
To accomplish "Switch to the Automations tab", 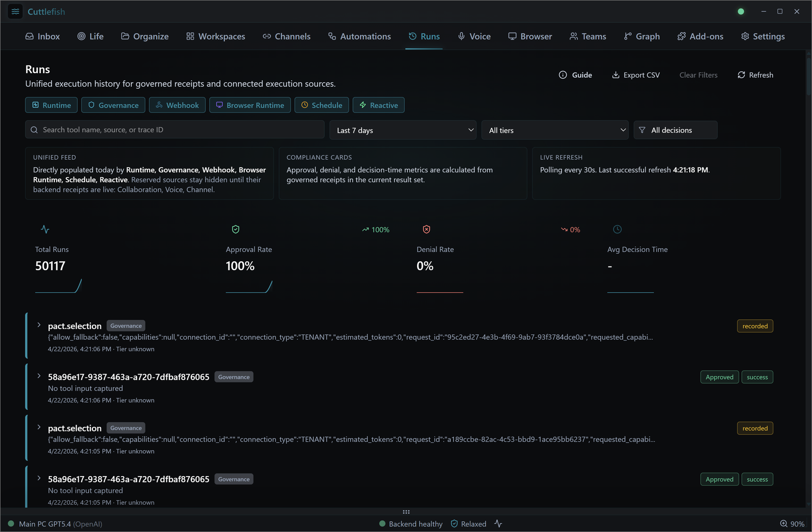I will [359, 36].
